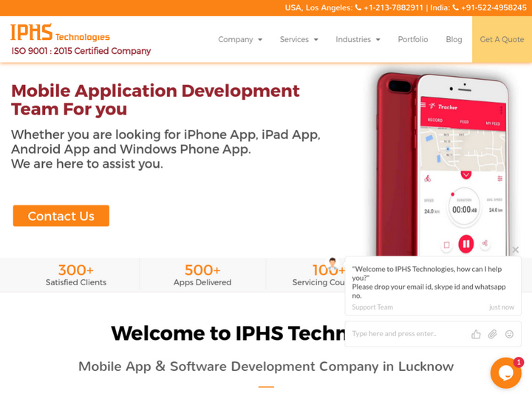Expand the Services dropdown menu
This screenshot has width=532, height=399.
[299, 40]
